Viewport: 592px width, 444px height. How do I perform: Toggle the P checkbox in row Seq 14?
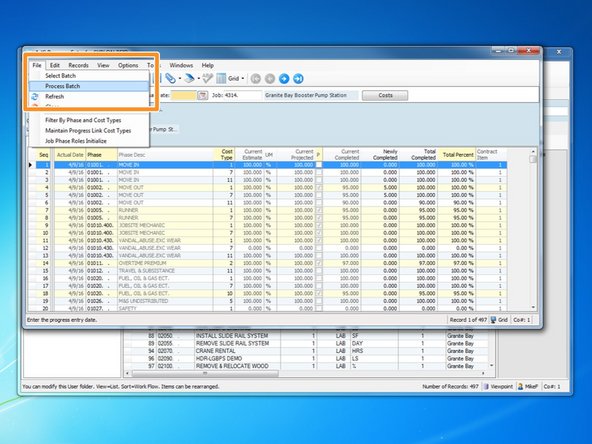pyautogui.click(x=319, y=263)
